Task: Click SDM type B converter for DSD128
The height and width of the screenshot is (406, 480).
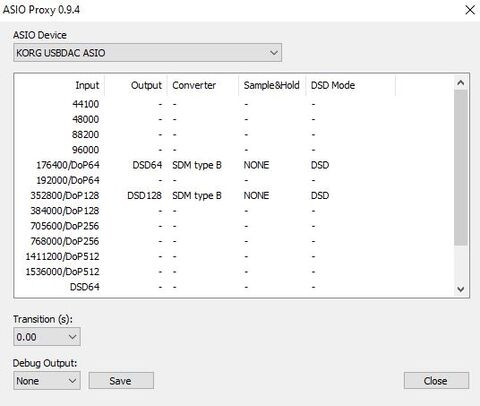Action: click(x=197, y=195)
